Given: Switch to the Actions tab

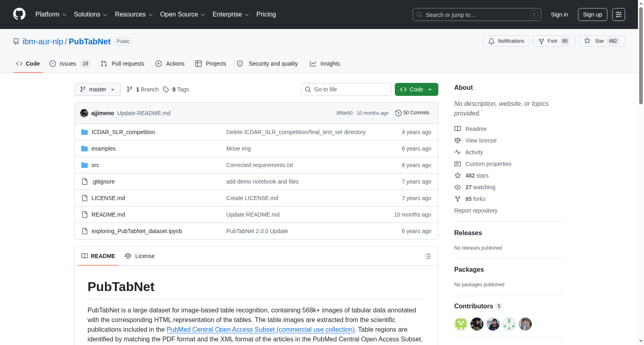Looking at the screenshot, I should (x=170, y=64).
